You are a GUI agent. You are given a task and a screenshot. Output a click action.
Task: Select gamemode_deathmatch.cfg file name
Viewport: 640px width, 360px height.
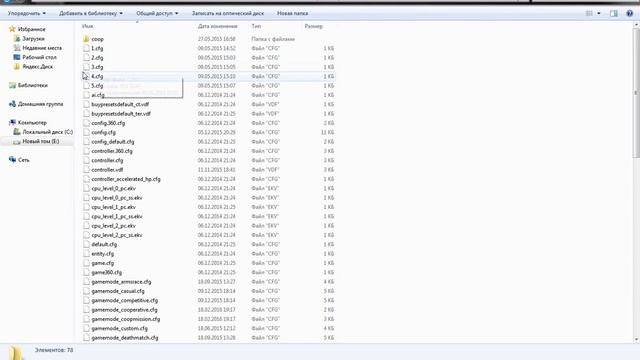pos(125,338)
